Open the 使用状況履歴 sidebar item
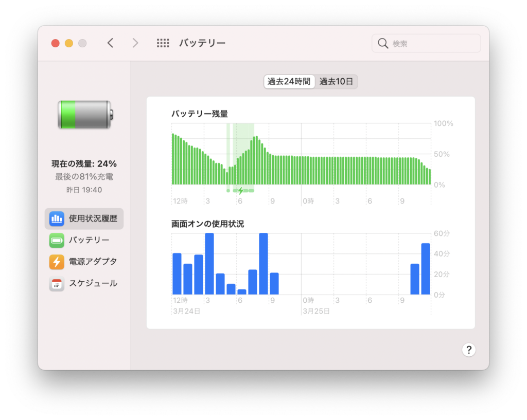This screenshot has height=420, width=527. click(x=84, y=218)
